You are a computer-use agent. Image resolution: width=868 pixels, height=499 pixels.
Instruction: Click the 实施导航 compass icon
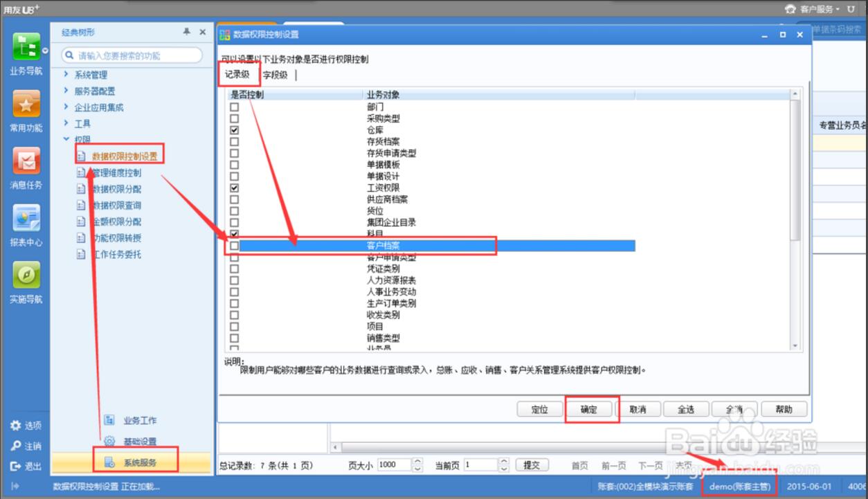26,276
